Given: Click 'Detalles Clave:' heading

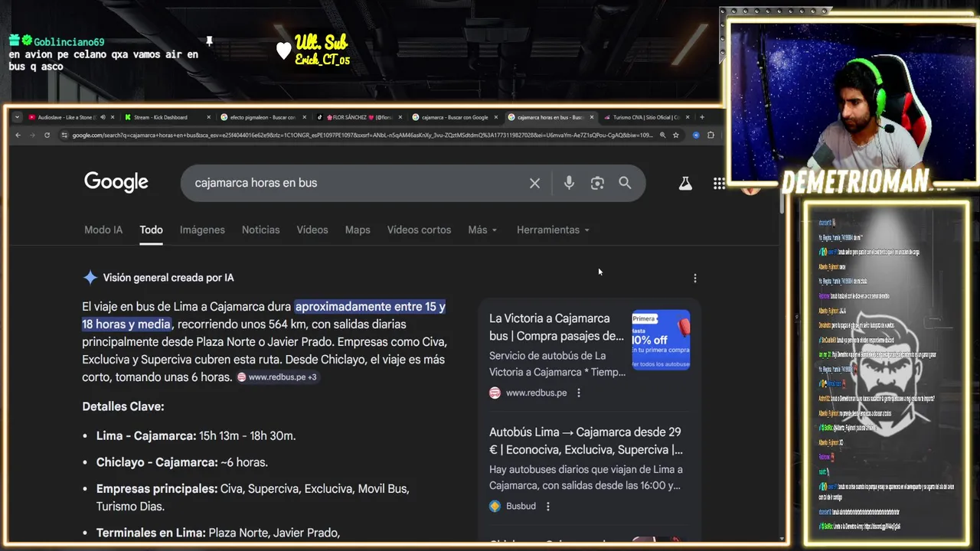Looking at the screenshot, I should (x=123, y=406).
